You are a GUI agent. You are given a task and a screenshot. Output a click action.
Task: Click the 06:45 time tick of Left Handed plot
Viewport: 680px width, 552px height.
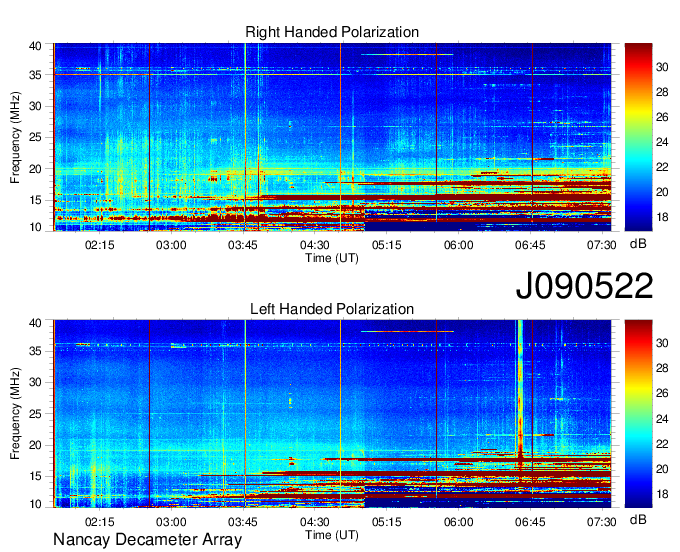click(530, 522)
